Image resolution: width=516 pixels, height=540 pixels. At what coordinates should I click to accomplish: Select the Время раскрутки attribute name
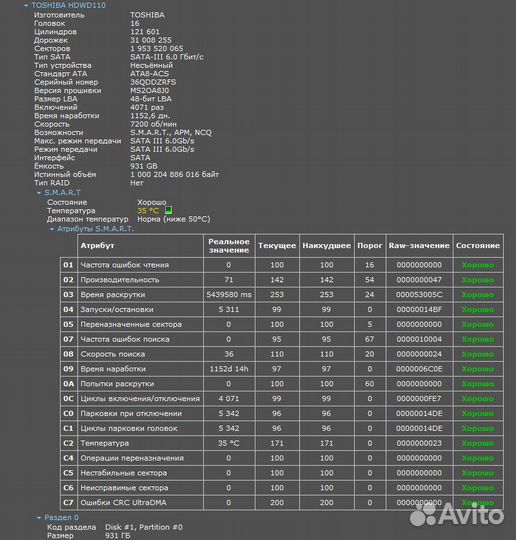(x=113, y=295)
